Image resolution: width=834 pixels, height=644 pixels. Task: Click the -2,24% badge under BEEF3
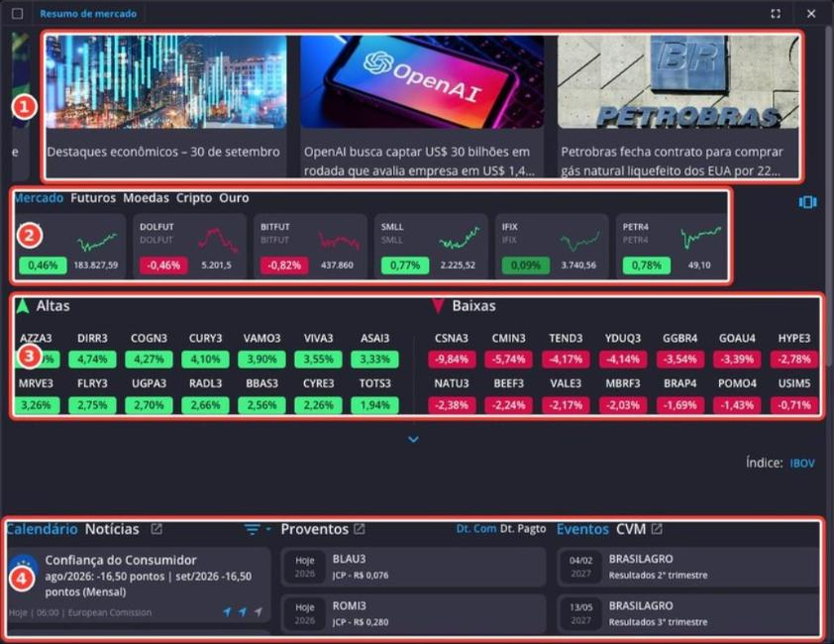pos(508,405)
